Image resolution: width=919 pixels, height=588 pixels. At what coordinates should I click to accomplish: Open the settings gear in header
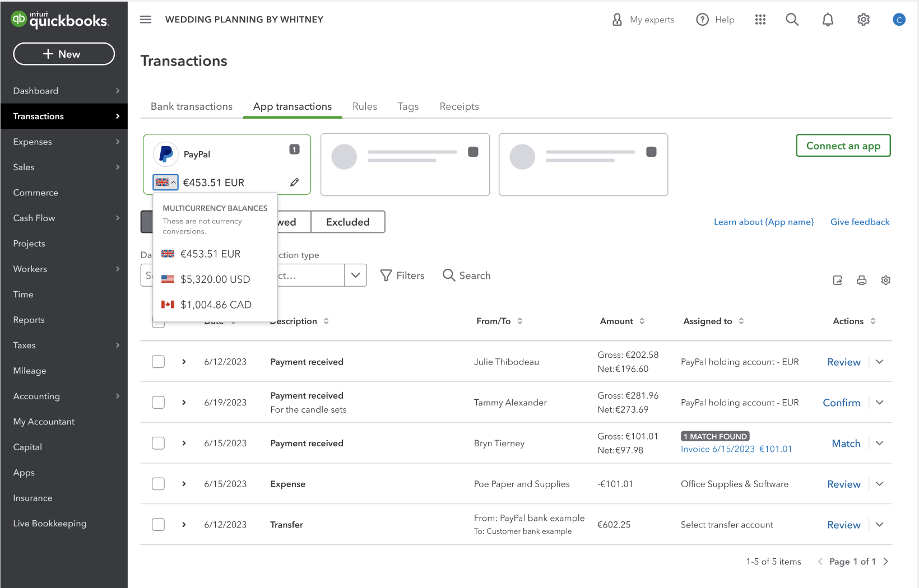click(x=864, y=20)
